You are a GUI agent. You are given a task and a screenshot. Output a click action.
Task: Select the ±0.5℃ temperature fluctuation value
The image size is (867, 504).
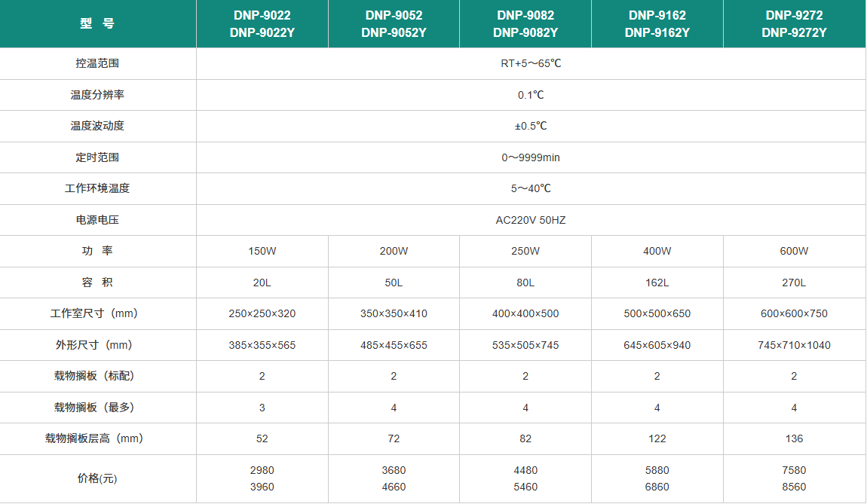tap(531, 126)
